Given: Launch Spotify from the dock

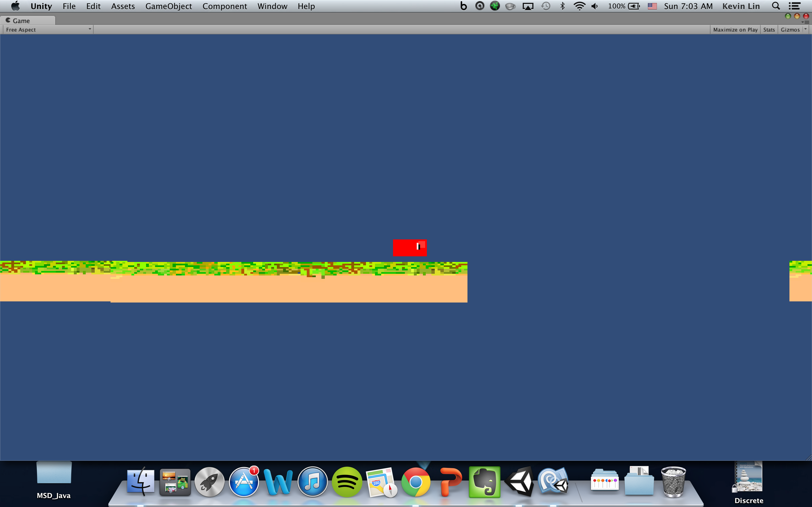Looking at the screenshot, I should click(x=347, y=482).
